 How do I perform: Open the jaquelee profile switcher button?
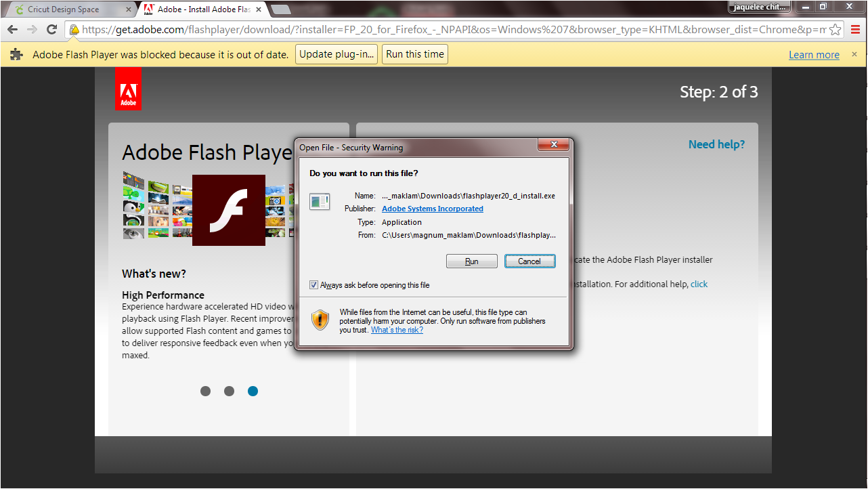coord(759,7)
